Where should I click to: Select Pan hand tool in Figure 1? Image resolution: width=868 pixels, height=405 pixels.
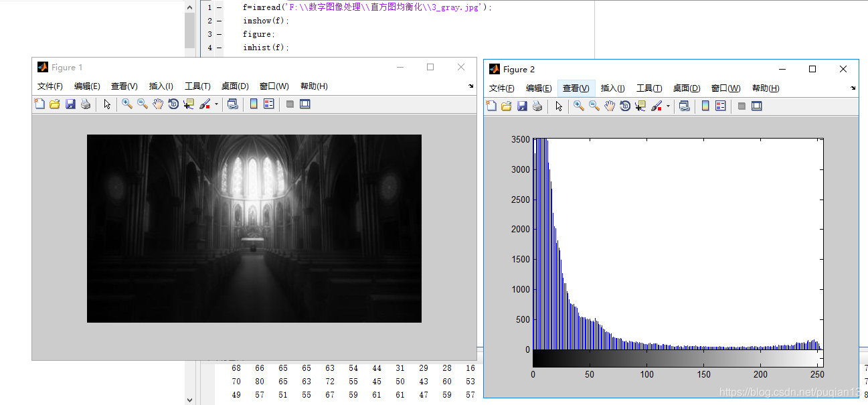coord(158,104)
